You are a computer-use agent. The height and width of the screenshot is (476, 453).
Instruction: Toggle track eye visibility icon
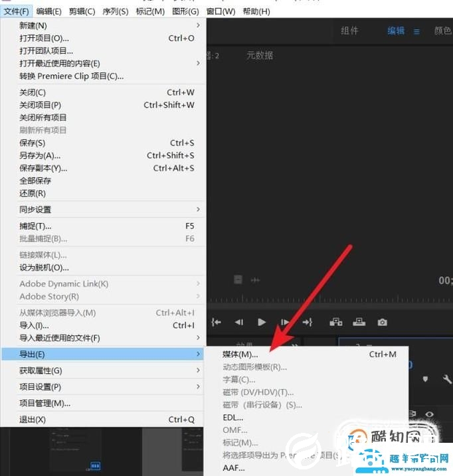[x=429, y=414]
